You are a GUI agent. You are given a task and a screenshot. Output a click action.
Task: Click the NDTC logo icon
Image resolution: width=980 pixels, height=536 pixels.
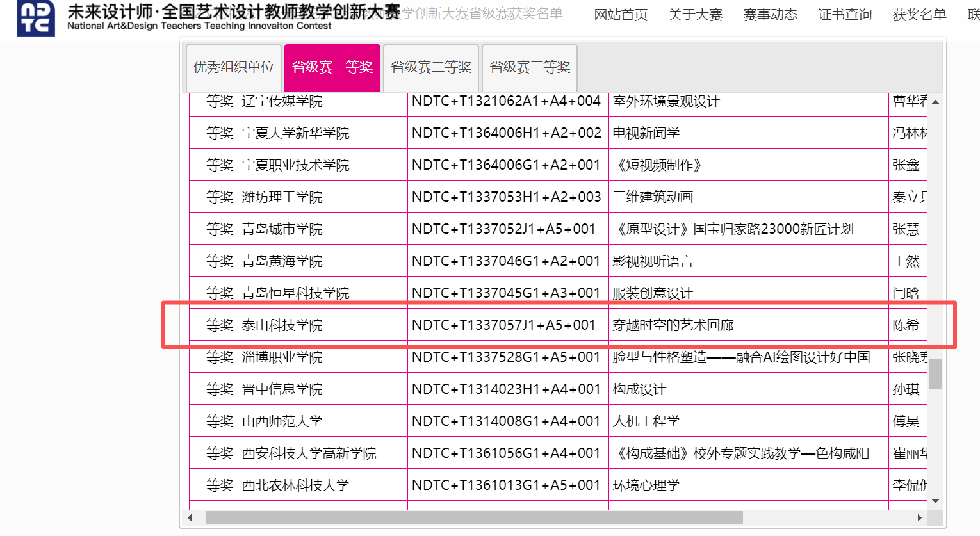point(35,17)
